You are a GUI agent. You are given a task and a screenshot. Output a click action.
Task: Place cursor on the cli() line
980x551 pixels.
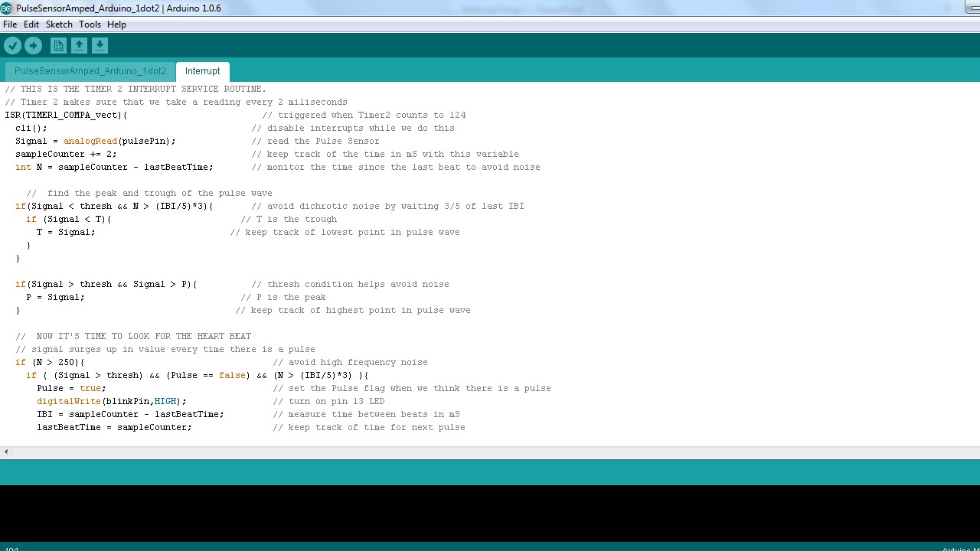[31, 128]
